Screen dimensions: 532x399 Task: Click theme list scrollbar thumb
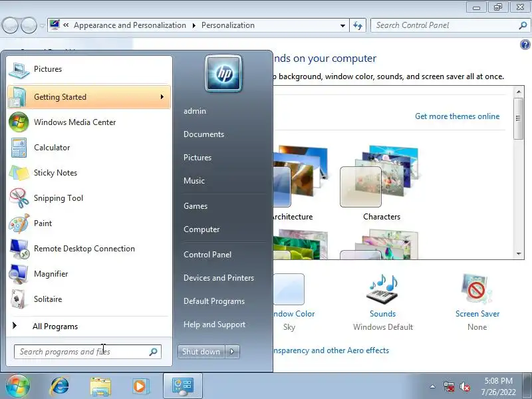pos(518,119)
